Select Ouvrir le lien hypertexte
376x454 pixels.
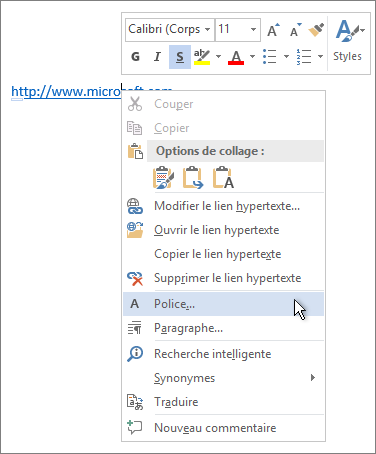(x=223, y=230)
